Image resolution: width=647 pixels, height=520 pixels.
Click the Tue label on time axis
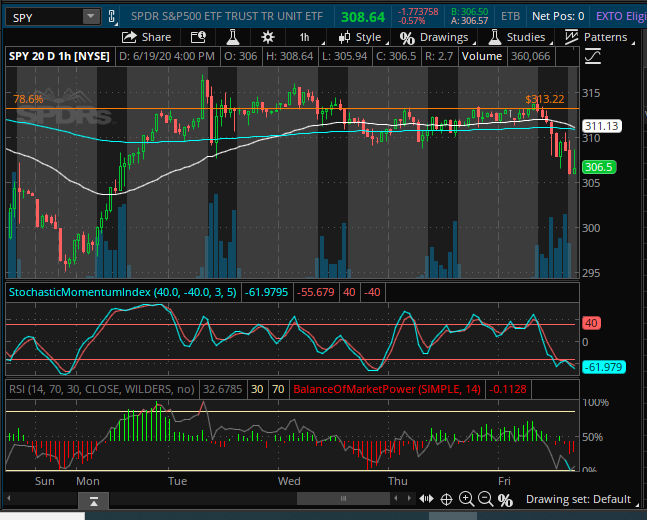pyautogui.click(x=177, y=481)
